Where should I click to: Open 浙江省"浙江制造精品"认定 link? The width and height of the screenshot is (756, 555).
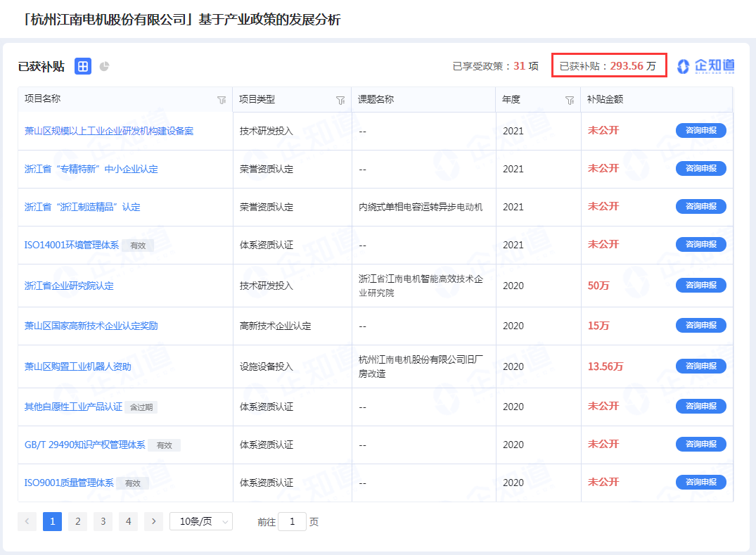point(82,208)
